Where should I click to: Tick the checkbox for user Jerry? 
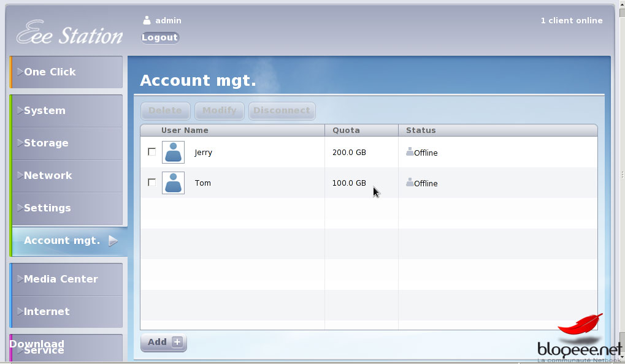152,152
